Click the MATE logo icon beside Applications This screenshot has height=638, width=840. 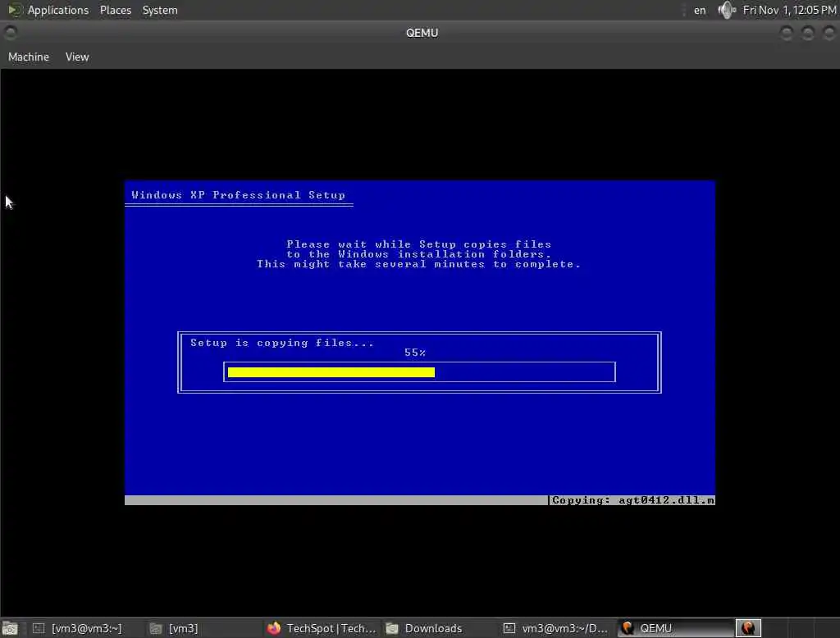15,10
